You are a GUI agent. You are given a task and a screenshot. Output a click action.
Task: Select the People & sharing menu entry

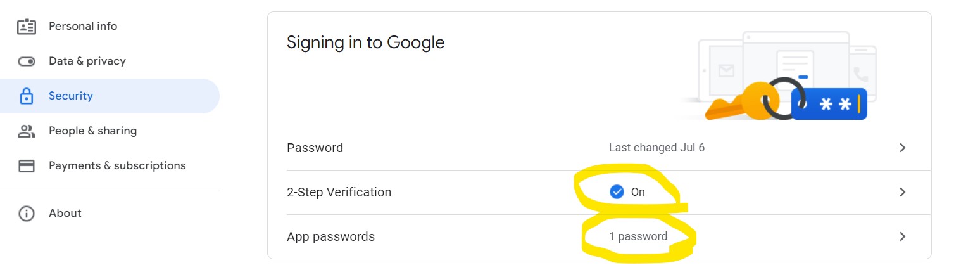[x=92, y=131]
